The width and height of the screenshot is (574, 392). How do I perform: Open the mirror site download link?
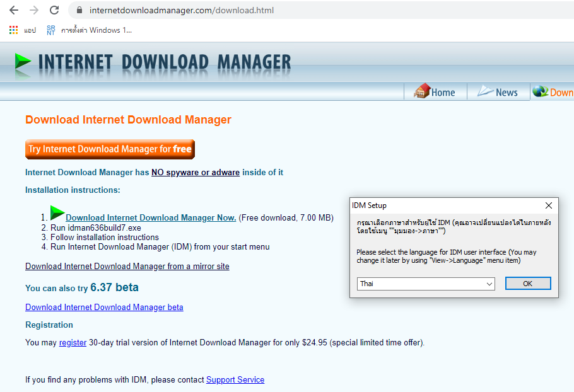tap(127, 267)
